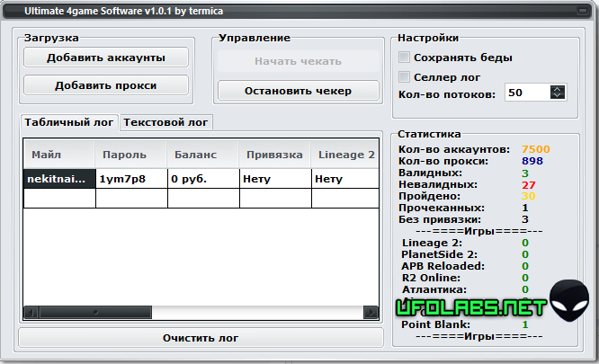Click the PlanetSide 2: statistics label
The width and height of the screenshot is (599, 364).
tap(439, 254)
